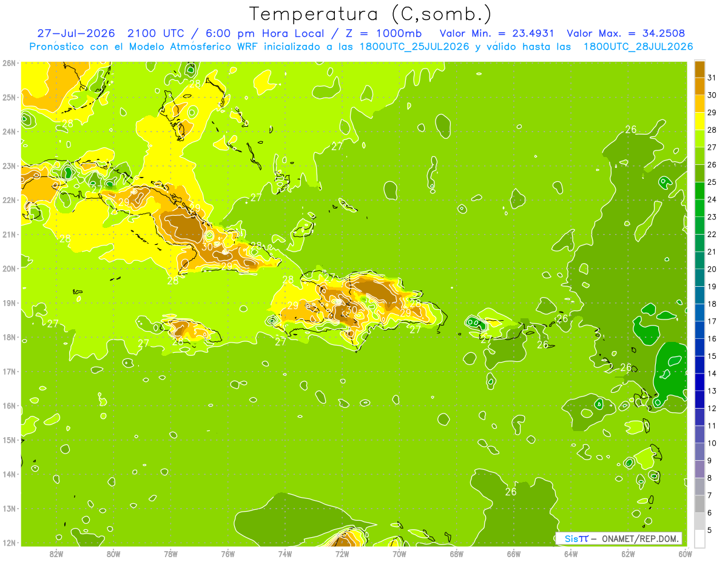Click the 18N latitude axis label
Screen dimensions: 728x562
[8, 337]
